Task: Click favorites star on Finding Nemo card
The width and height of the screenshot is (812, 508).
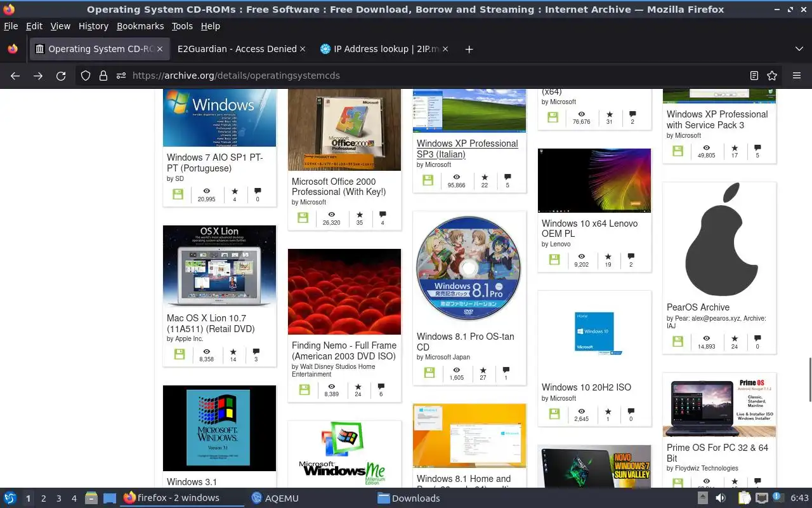Action: [x=358, y=386]
